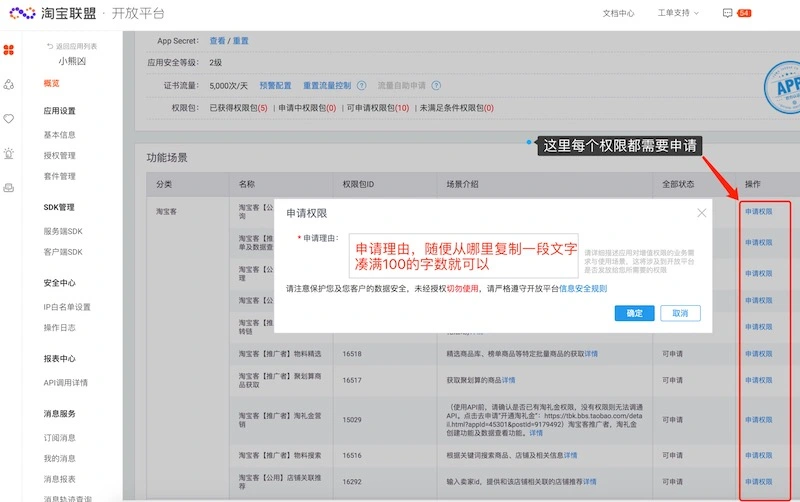The width and height of the screenshot is (800, 502).
Task: Click 重置 link for App Secret
Action: [241, 40]
